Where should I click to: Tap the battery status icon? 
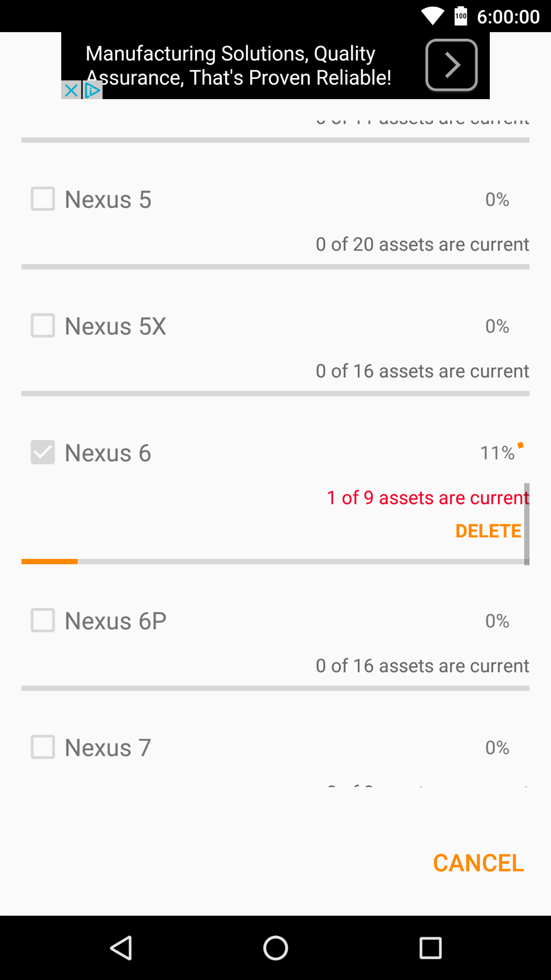461,16
